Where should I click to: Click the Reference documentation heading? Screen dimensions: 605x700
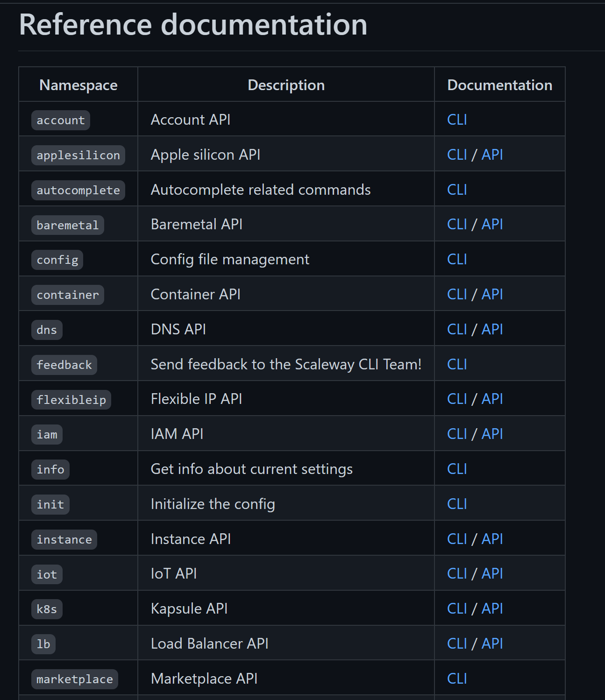[193, 25]
